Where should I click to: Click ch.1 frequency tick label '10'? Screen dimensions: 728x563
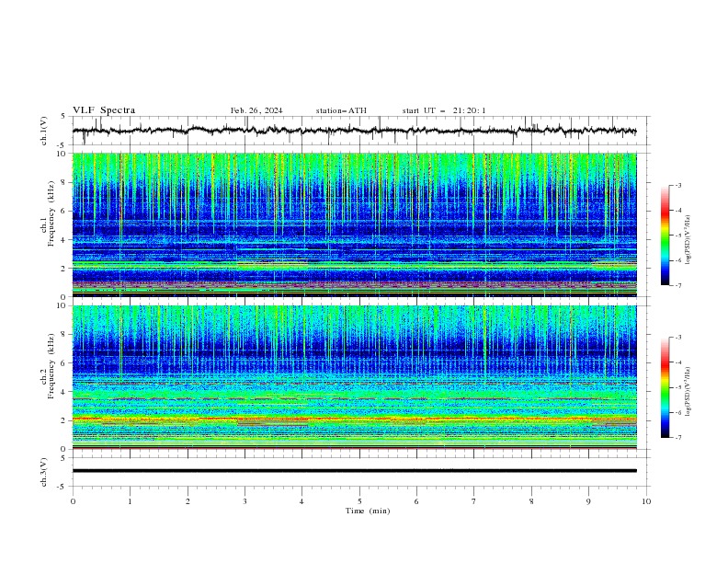(63, 154)
